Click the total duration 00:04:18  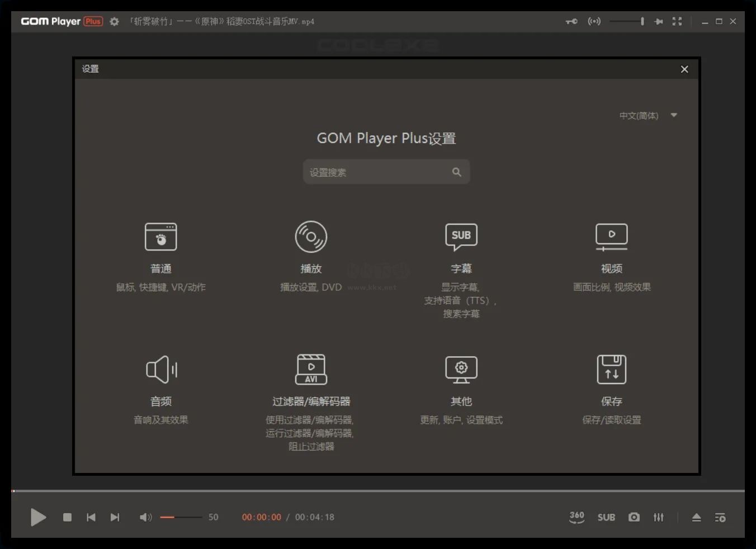pos(315,517)
